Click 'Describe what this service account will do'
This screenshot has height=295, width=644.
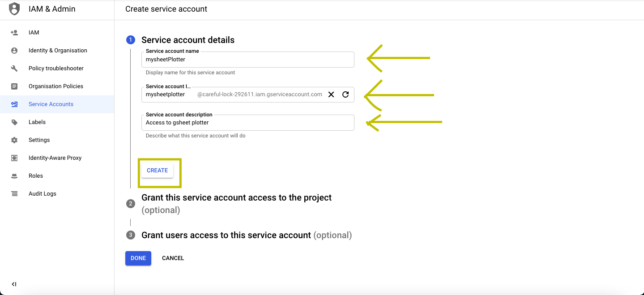point(196,136)
